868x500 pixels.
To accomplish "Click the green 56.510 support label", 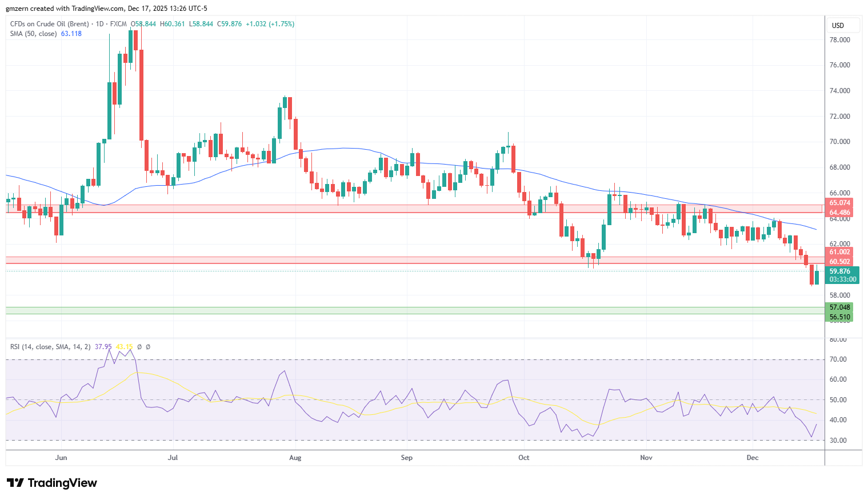I will [x=839, y=317].
